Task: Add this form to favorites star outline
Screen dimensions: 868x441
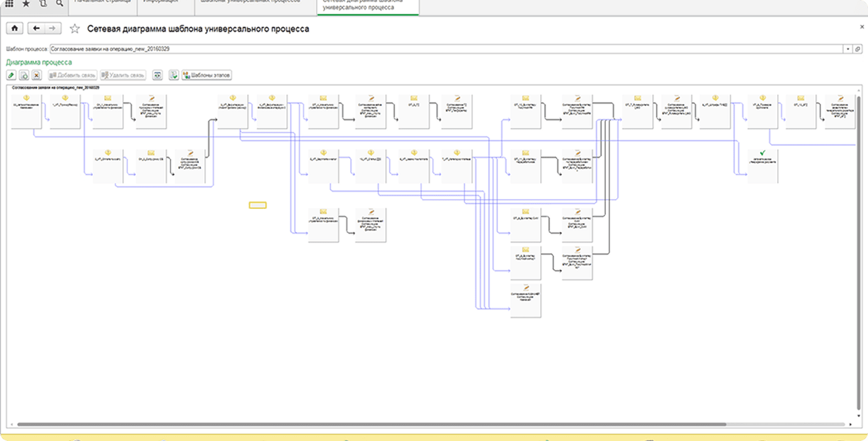Action: coord(75,29)
